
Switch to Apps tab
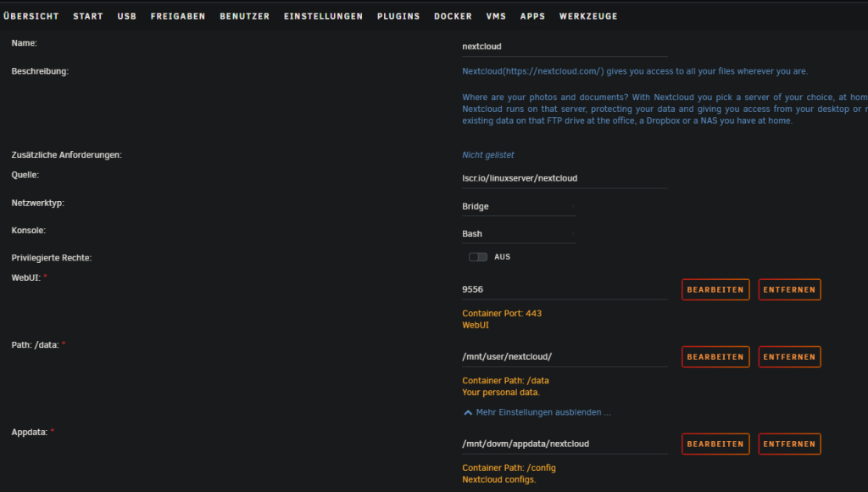532,16
